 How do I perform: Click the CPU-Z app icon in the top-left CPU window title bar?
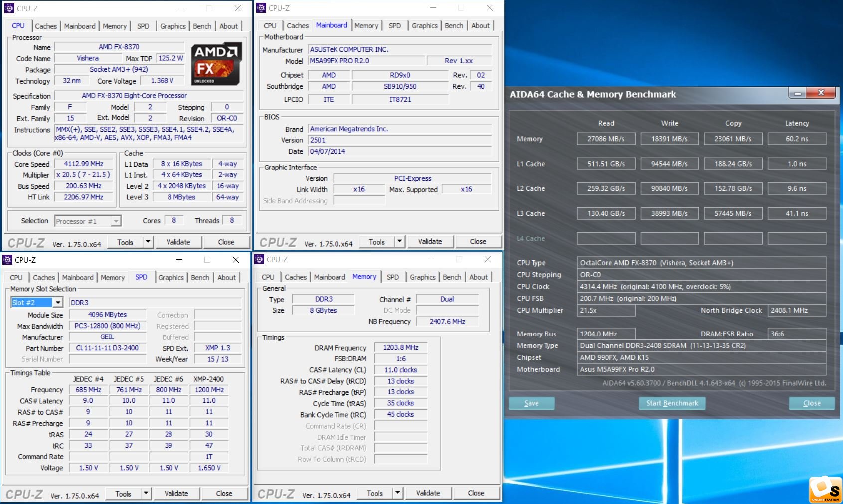click(9, 8)
